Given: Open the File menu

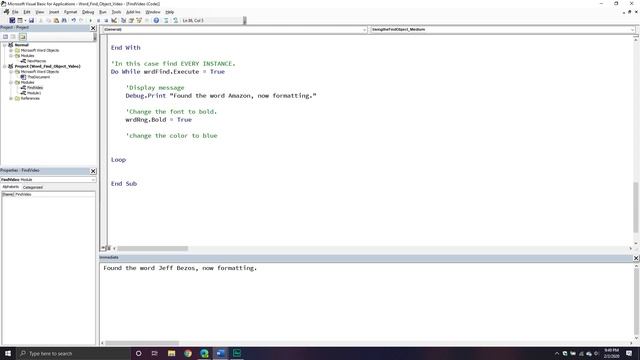Looking at the screenshot, I should (15, 12).
